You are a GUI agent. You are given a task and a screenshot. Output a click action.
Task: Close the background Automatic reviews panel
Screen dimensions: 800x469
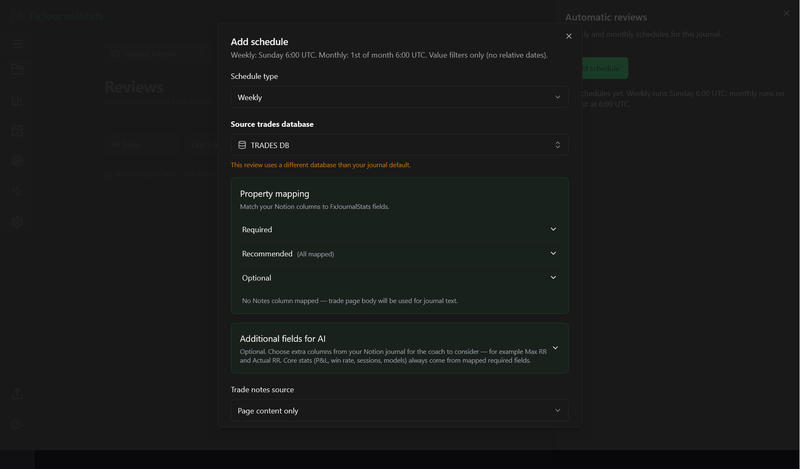pos(786,13)
